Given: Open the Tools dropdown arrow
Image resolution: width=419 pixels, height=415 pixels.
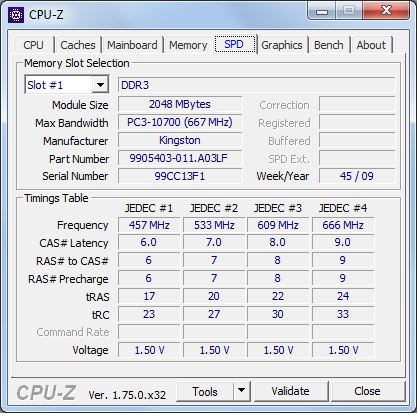Looking at the screenshot, I should (241, 391).
